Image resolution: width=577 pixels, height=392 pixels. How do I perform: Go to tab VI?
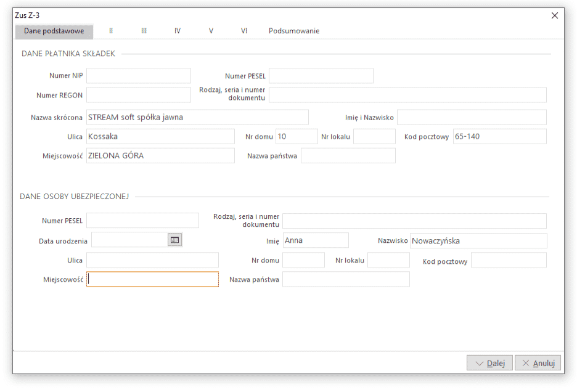[x=244, y=31]
